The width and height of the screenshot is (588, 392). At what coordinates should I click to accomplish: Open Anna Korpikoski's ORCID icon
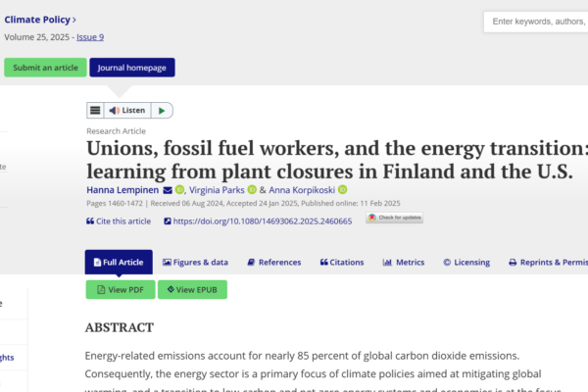(342, 190)
